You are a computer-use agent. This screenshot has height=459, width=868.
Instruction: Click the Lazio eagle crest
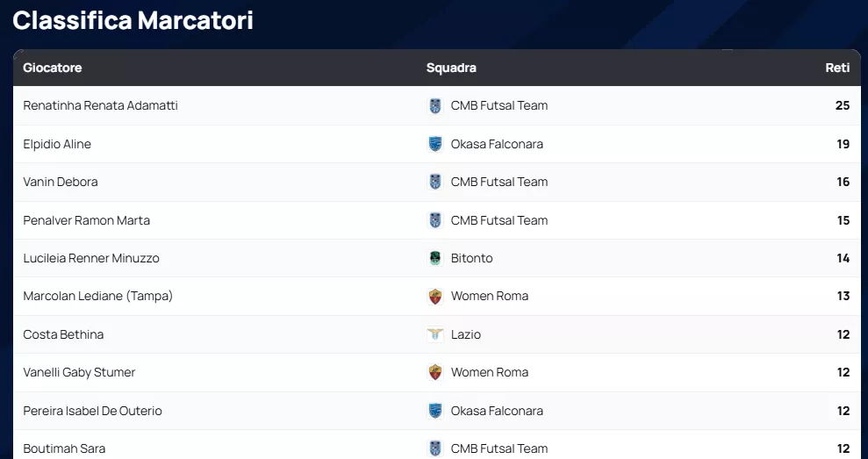point(435,334)
